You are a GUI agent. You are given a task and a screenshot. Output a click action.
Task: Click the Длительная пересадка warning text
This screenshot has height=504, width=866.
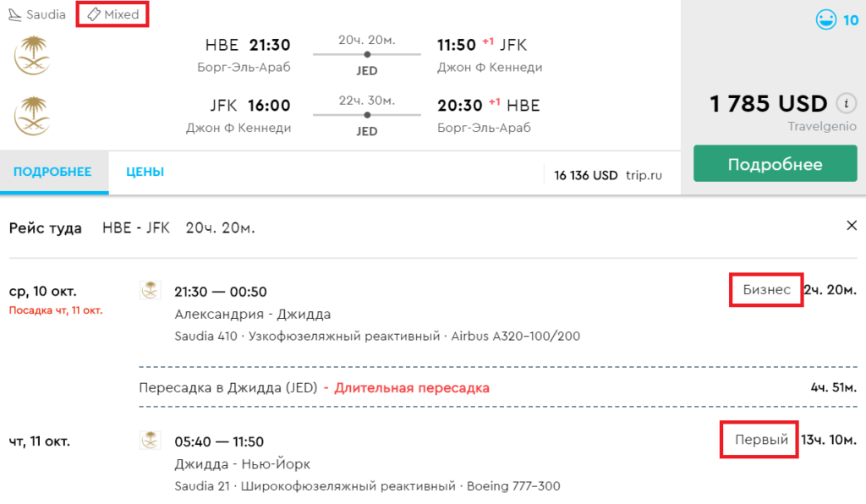[x=412, y=388]
